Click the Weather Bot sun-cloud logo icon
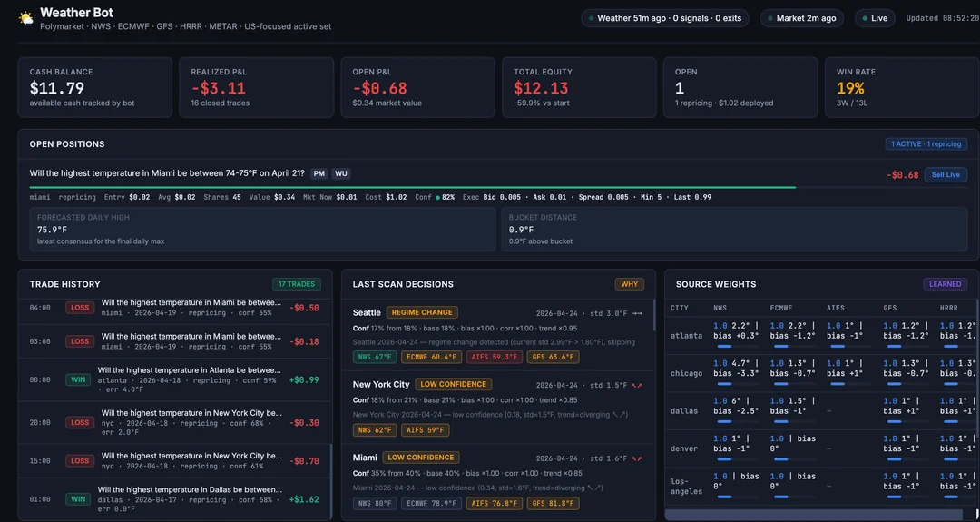 26,18
